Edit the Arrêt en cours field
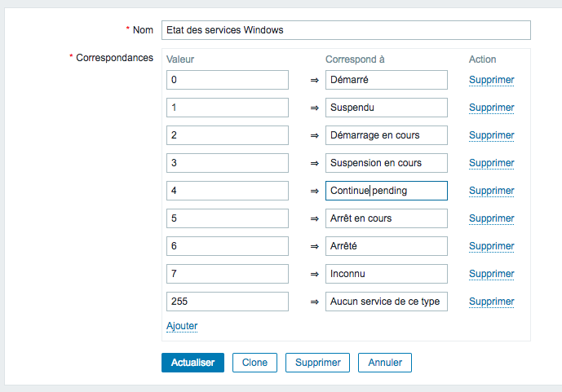562x392 pixels. click(x=387, y=218)
